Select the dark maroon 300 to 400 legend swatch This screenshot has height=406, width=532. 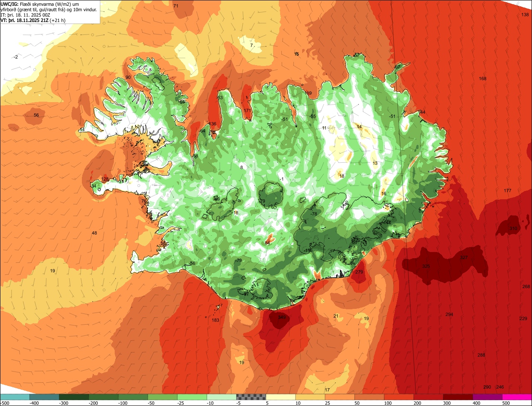[458, 397]
